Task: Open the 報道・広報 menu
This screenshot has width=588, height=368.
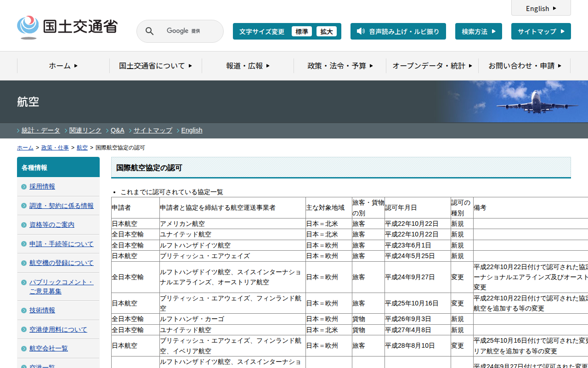Action: click(248, 66)
